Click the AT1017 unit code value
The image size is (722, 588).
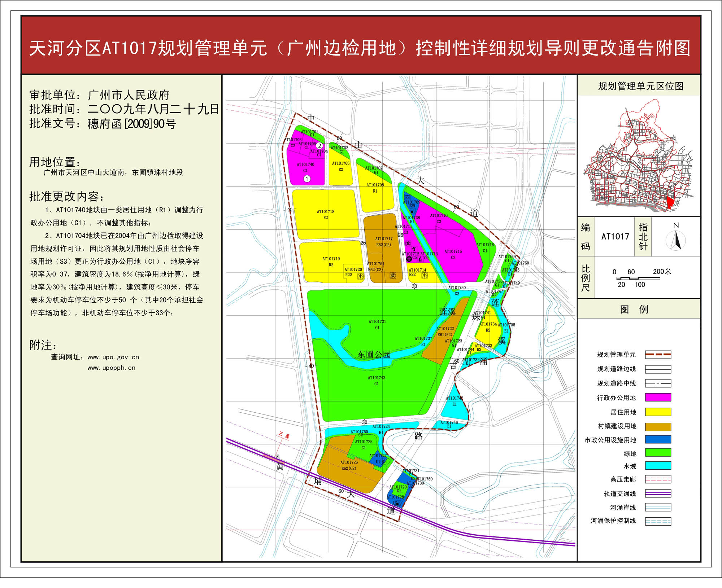pos(615,237)
